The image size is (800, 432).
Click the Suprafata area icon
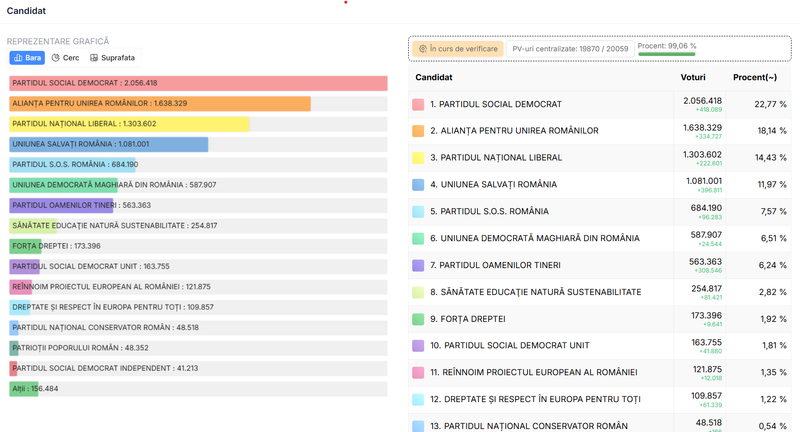(94, 58)
